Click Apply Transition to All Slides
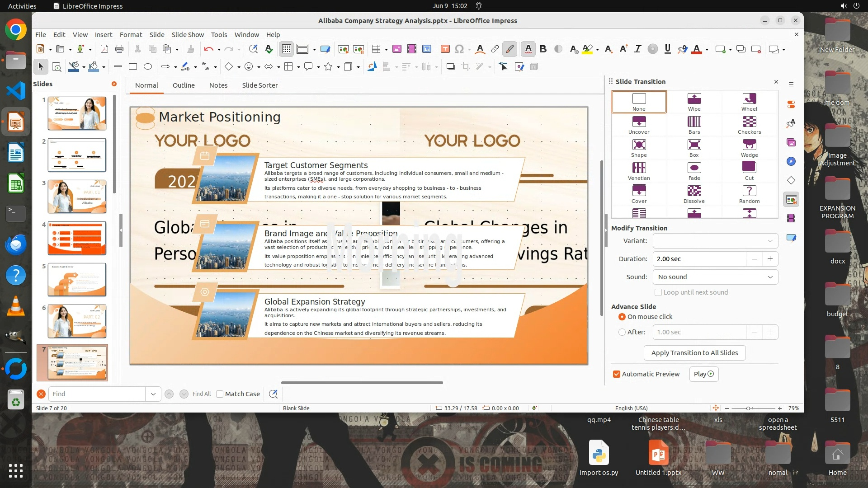868x488 pixels. (x=694, y=353)
